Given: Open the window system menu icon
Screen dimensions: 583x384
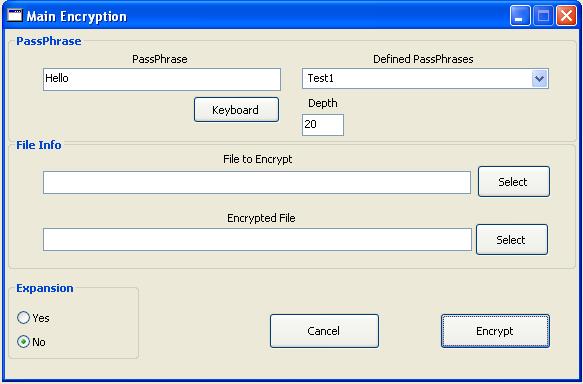Looking at the screenshot, I should tap(15, 16).
